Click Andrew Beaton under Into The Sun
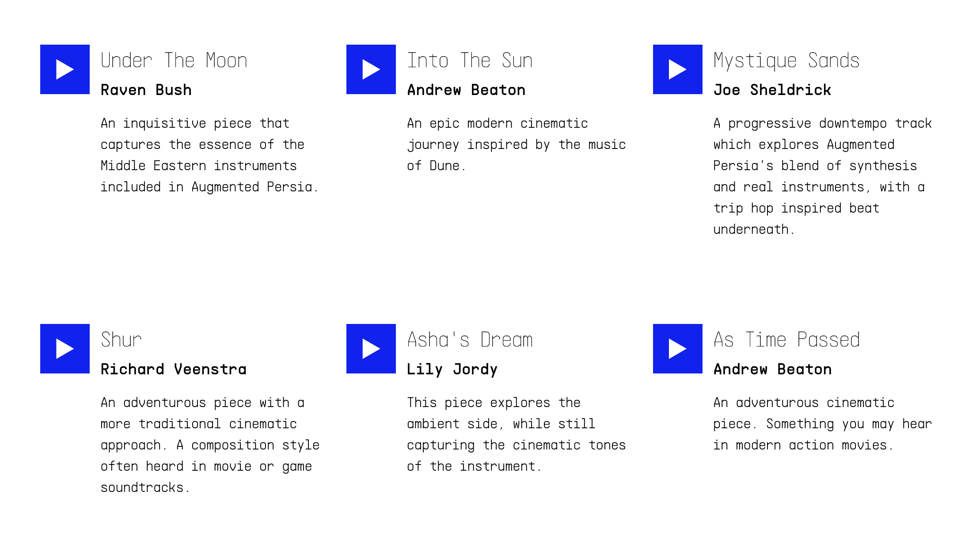 pyautogui.click(x=466, y=90)
